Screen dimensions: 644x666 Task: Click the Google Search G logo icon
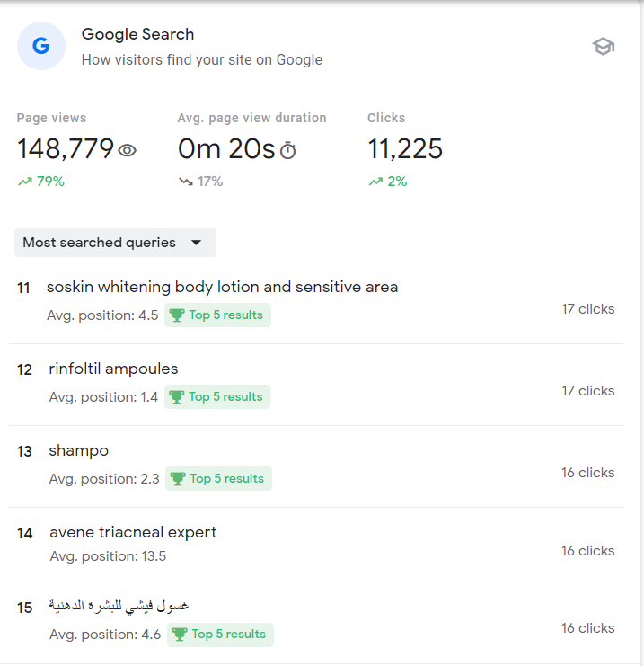click(41, 46)
